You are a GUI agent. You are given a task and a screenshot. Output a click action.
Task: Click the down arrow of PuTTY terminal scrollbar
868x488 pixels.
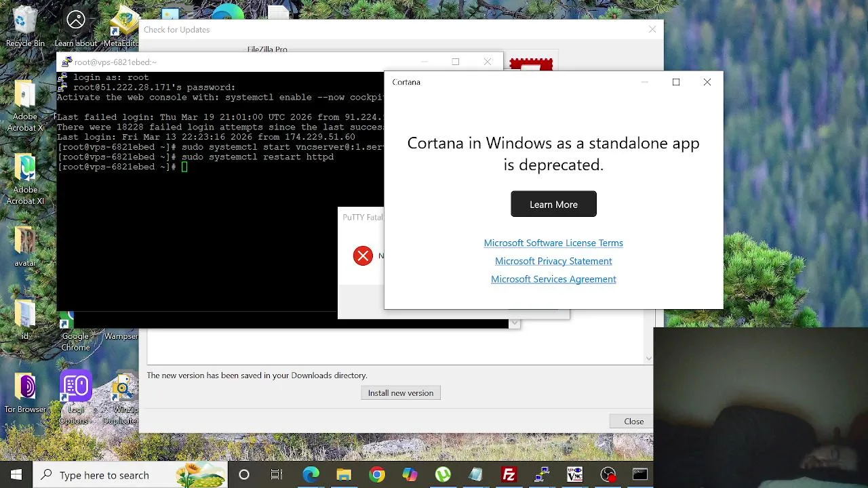coord(514,323)
